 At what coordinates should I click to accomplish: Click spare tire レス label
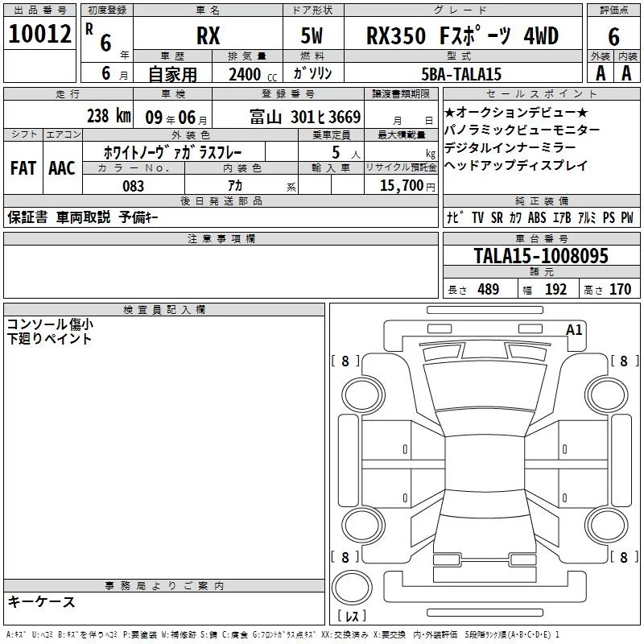pyautogui.click(x=352, y=615)
